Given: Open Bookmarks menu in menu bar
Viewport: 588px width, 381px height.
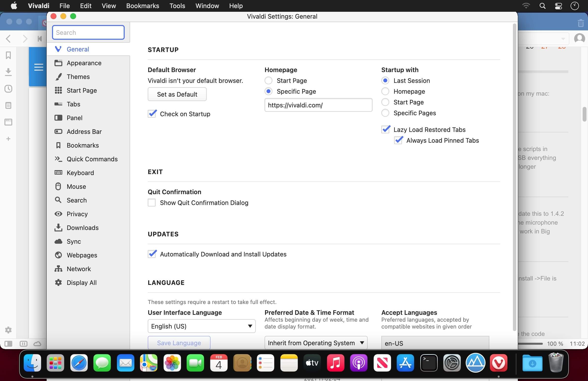Looking at the screenshot, I should 143,6.
